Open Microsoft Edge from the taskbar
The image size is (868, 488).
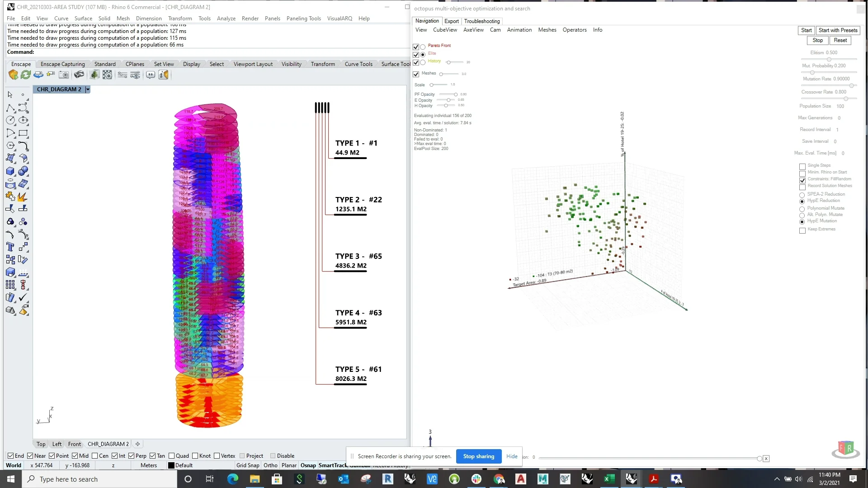tap(233, 479)
